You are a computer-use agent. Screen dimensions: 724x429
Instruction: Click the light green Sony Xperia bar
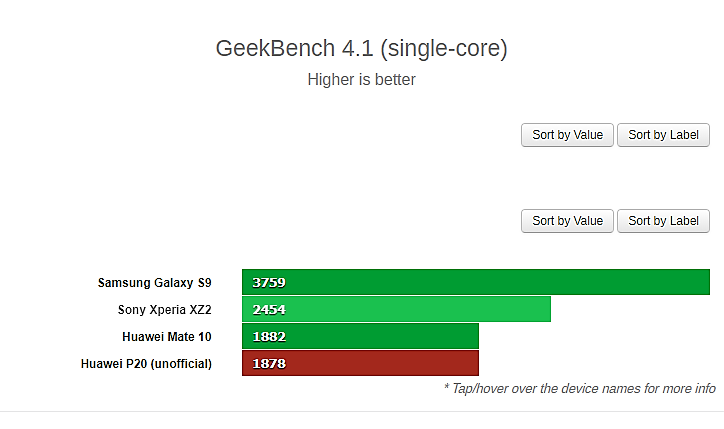[396, 309]
